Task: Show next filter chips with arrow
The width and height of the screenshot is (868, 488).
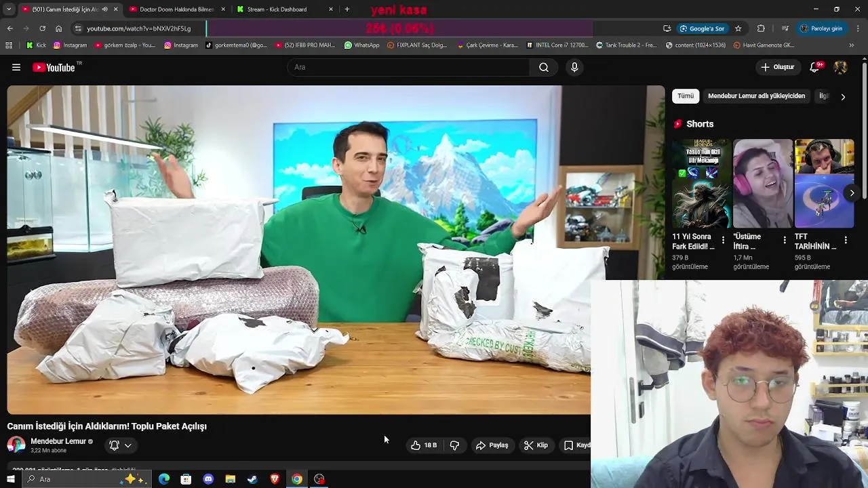Action: tap(843, 97)
